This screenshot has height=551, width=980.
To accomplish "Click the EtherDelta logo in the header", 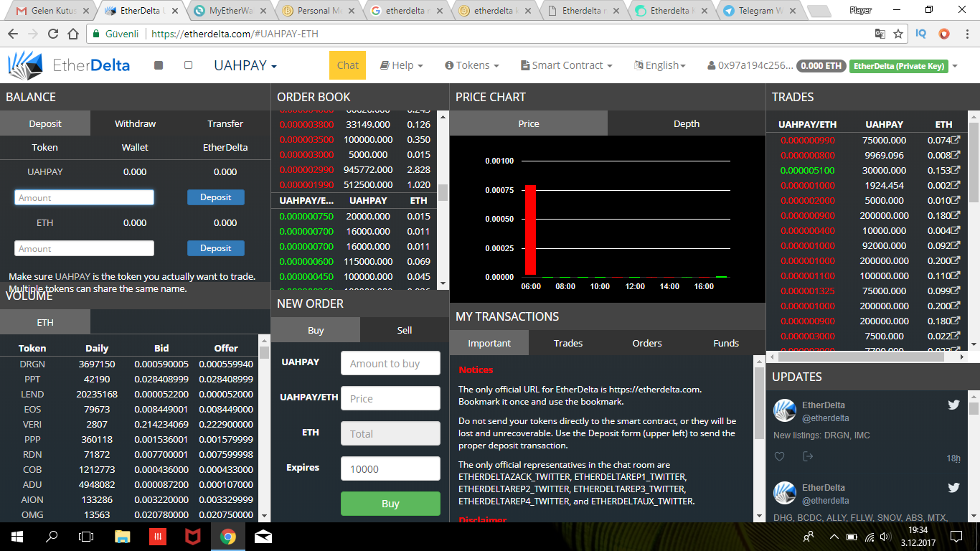I will coord(69,65).
